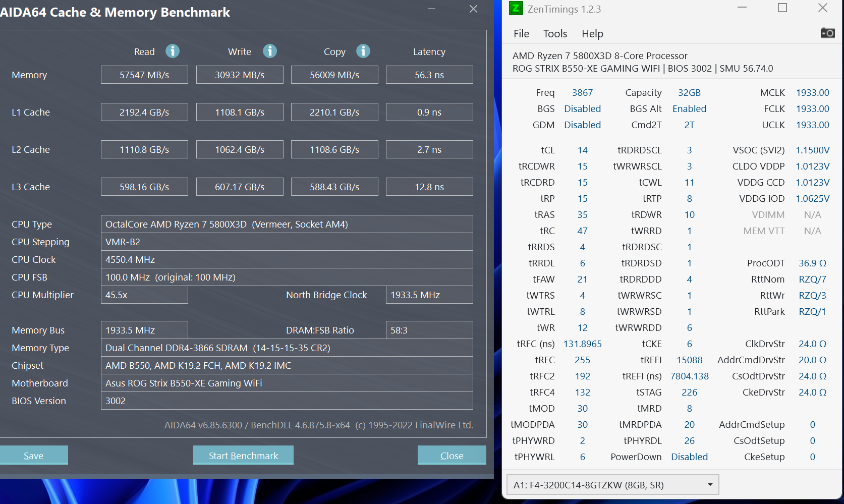Click the VDDG IOD value 1.0625V
Viewport: 844px width, 504px height.
(812, 198)
